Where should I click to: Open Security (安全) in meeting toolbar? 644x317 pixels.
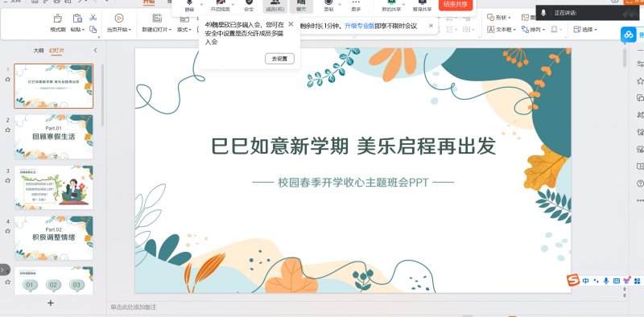click(x=249, y=6)
